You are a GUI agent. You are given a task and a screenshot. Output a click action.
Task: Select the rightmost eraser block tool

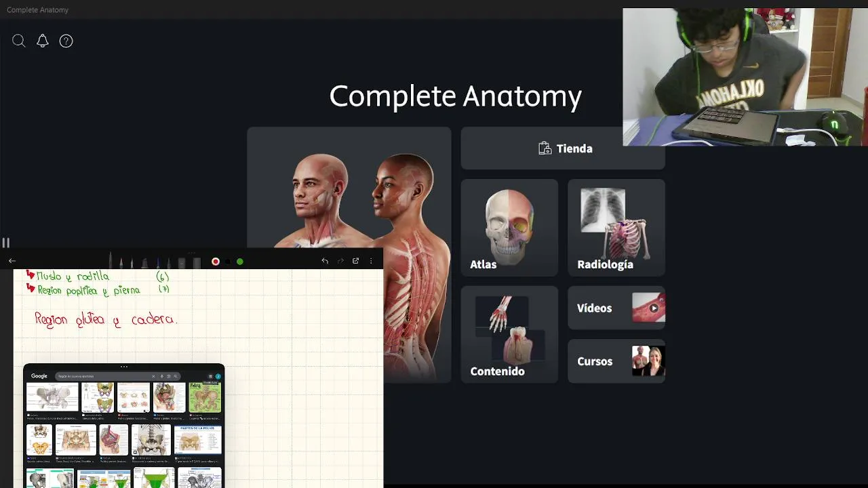coord(197,262)
